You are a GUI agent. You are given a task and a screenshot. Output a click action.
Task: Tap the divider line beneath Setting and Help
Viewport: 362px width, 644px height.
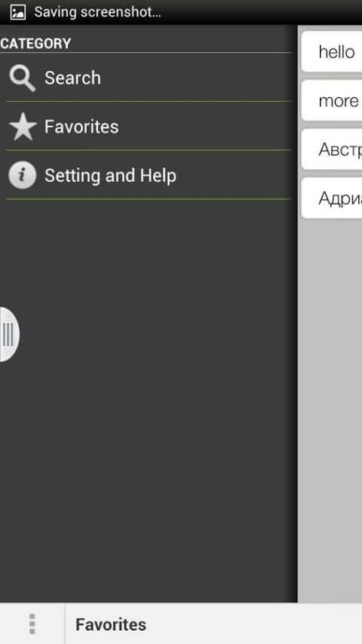[x=149, y=199]
